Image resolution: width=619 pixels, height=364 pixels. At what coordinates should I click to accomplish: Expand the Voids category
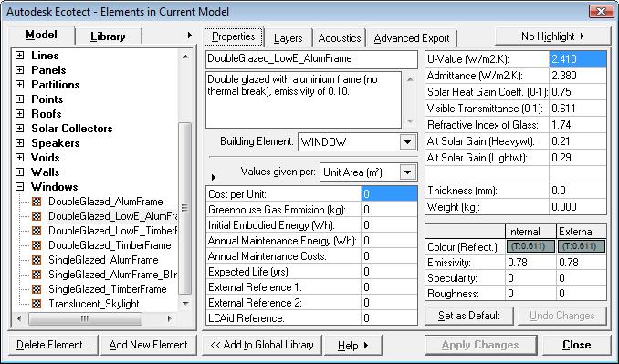[x=20, y=158]
